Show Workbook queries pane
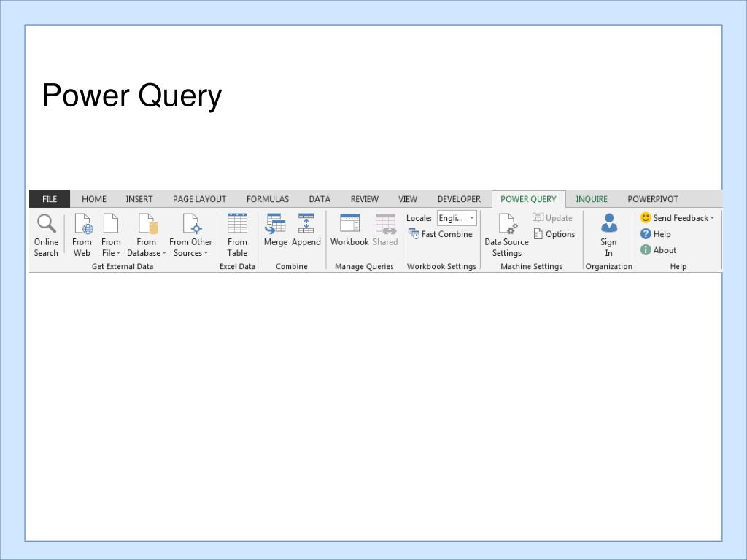The image size is (747, 560). tap(349, 230)
